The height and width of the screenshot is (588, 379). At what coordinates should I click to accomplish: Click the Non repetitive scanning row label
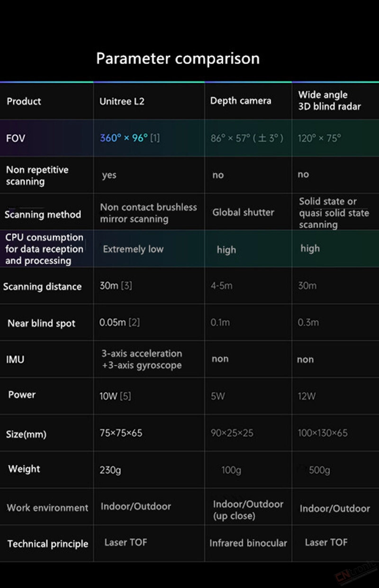click(x=37, y=175)
